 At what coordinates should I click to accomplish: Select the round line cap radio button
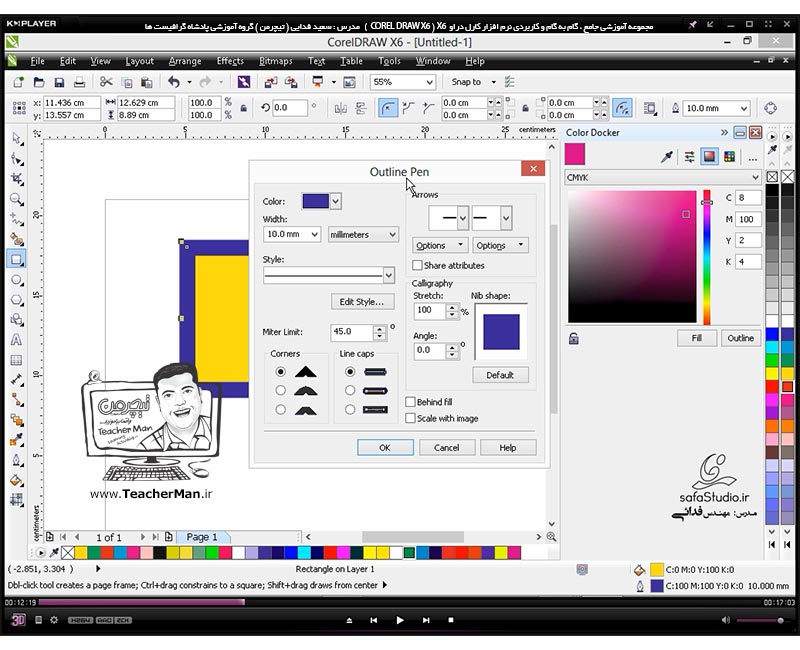pos(349,390)
